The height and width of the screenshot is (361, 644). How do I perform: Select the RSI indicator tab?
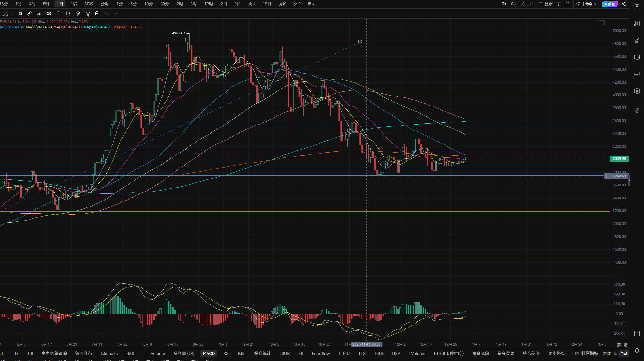coord(226,353)
